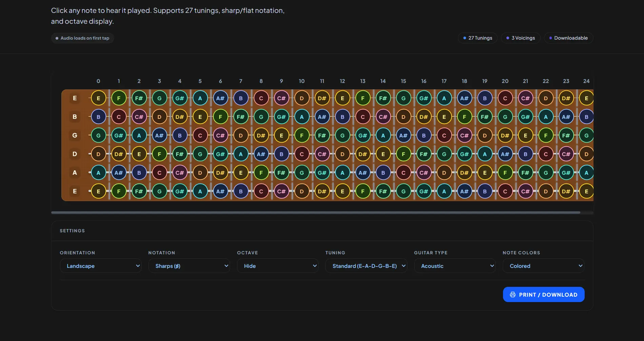Click the 27 Tunings badge

pyautogui.click(x=478, y=38)
